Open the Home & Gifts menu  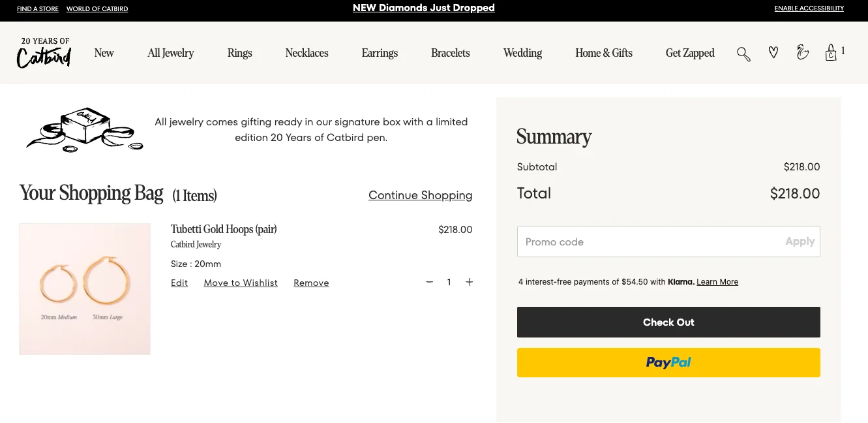coord(604,53)
